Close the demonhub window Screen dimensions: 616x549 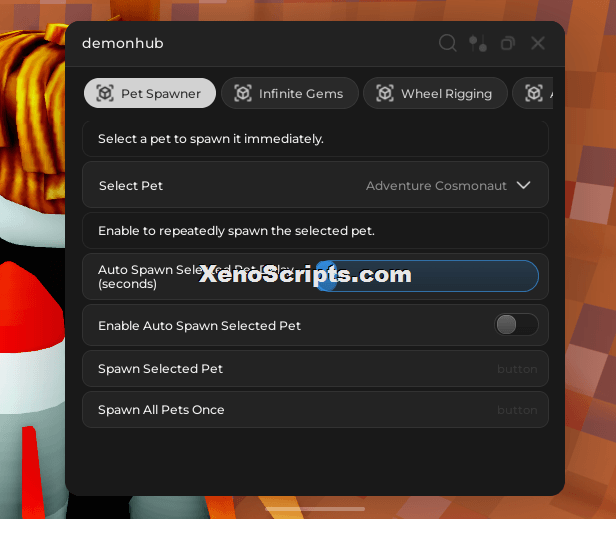(x=538, y=43)
